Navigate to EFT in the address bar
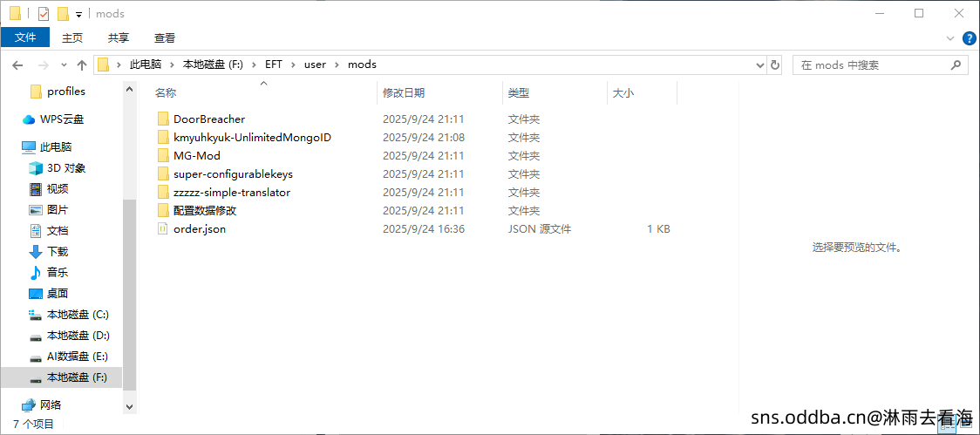This screenshot has width=980, height=435. (273, 65)
